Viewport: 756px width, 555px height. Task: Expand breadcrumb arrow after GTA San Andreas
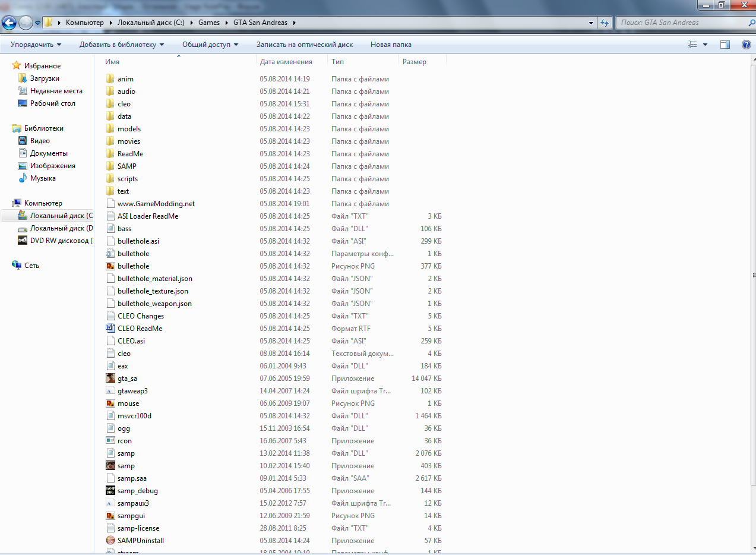[x=294, y=23]
